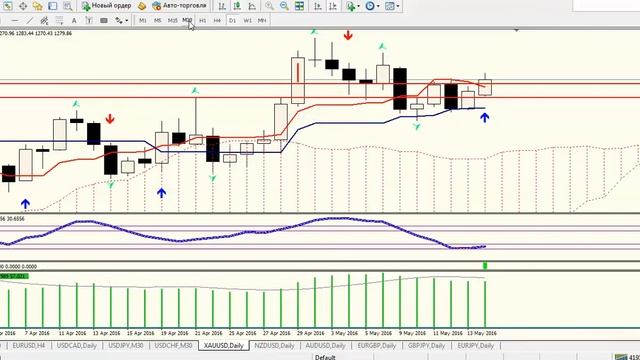Screen dimensions: 640x360
Task: Switch to candlestick chart display
Action: (x=237, y=6)
